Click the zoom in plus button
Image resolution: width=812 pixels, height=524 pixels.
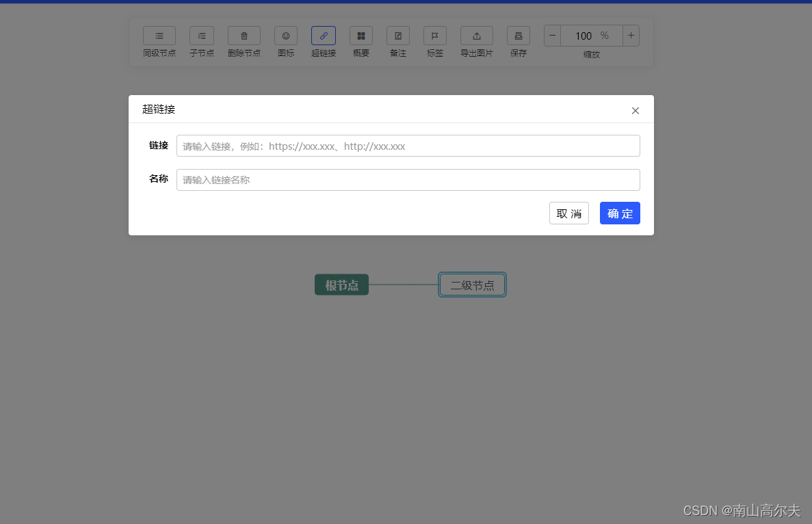630,35
